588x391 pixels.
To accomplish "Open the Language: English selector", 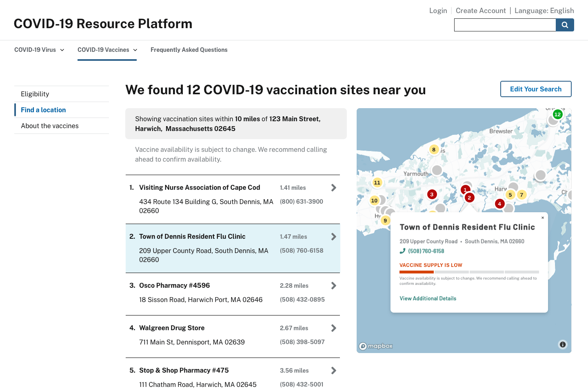I will tap(544, 11).
